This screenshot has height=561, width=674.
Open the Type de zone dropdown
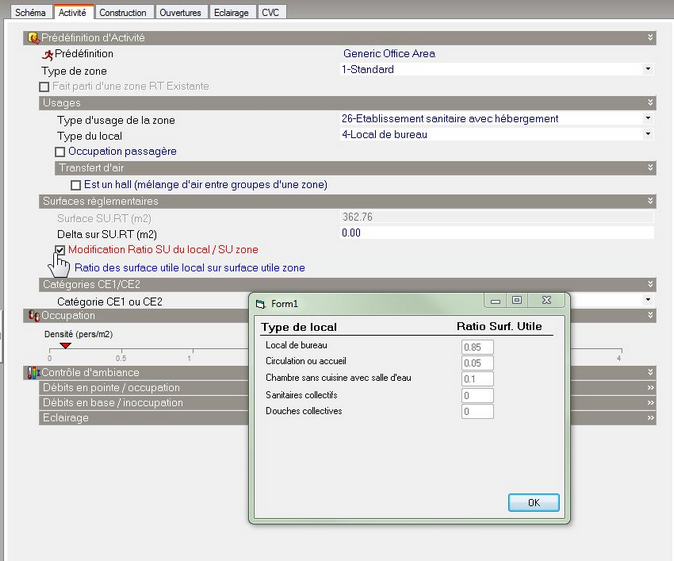click(x=648, y=70)
